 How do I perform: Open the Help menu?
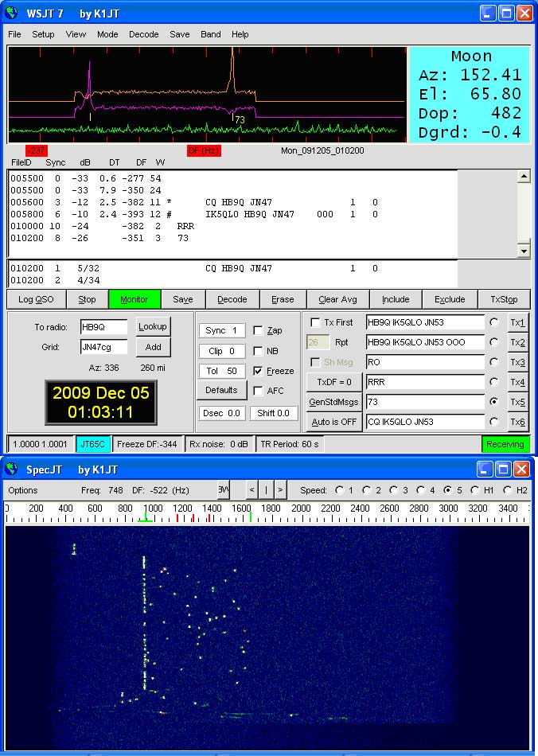coord(240,34)
